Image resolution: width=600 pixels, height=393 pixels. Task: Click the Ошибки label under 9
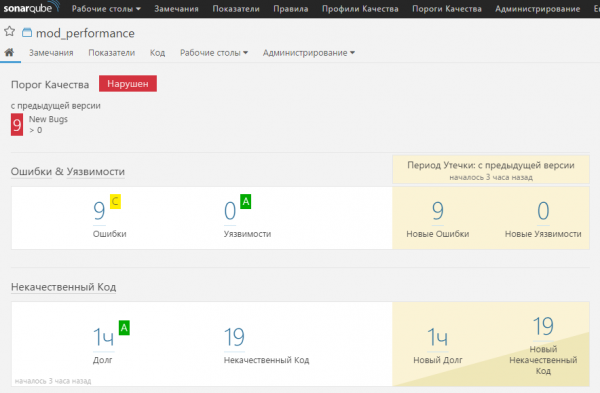[109, 234]
